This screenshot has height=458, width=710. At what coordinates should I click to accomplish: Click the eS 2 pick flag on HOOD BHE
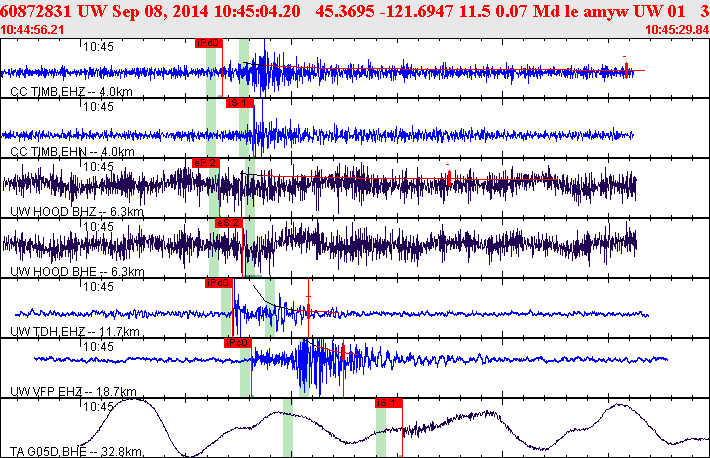point(229,223)
